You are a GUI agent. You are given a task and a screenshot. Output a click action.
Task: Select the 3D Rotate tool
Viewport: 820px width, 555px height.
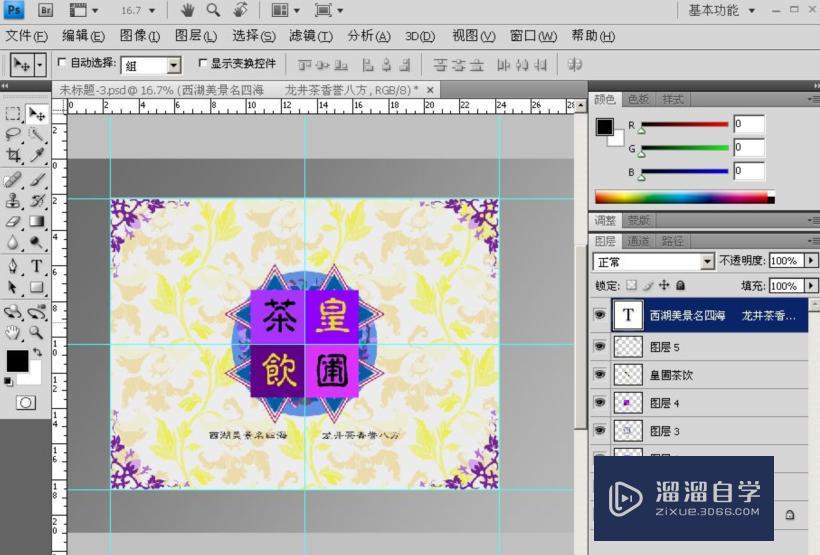click(x=13, y=312)
